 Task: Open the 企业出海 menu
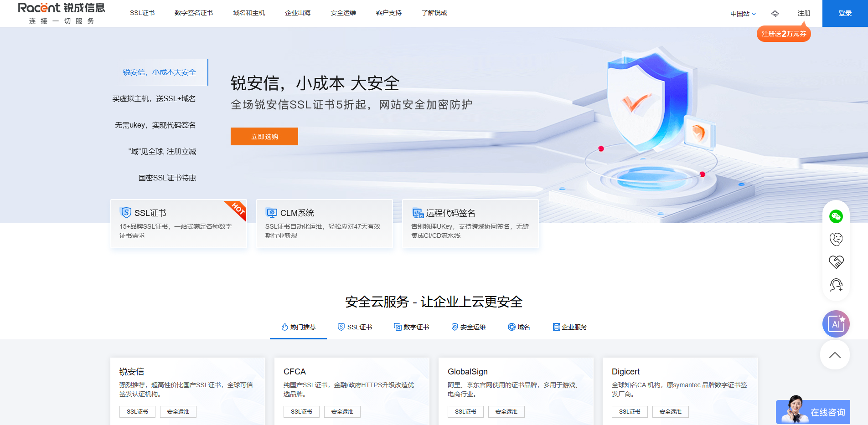pos(298,13)
